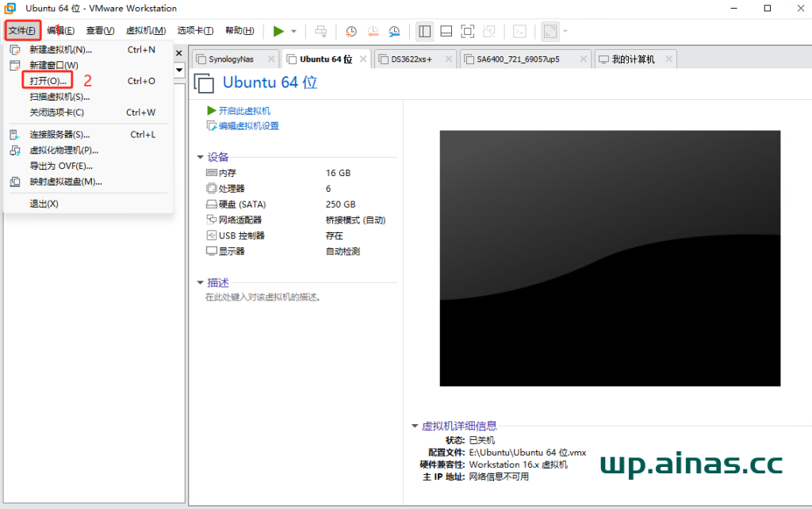Switch to the 我的计算机 tab
Screen dimensions: 812x509
(633, 59)
